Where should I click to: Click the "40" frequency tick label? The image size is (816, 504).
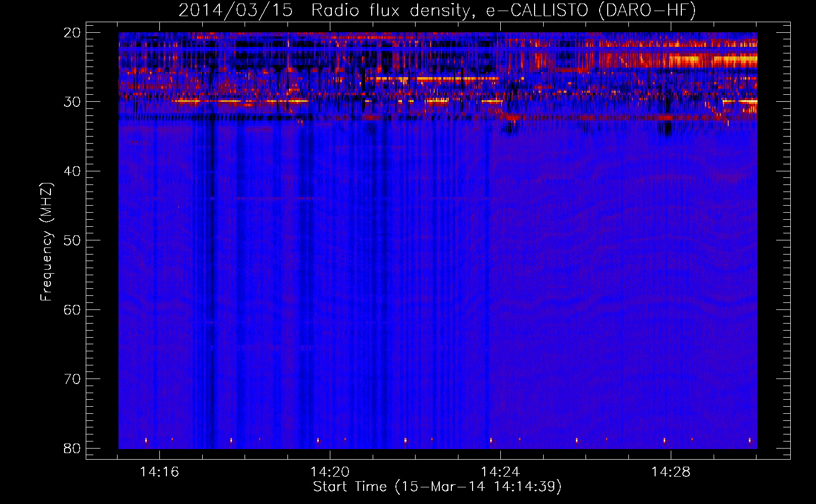tap(72, 171)
